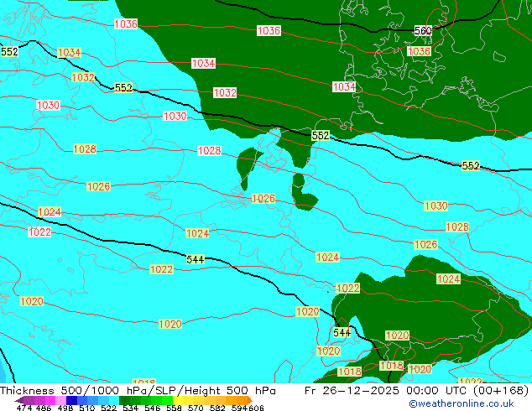Click the 558 legend value
The height and width of the screenshot is (411, 532).
pyautogui.click(x=174, y=408)
